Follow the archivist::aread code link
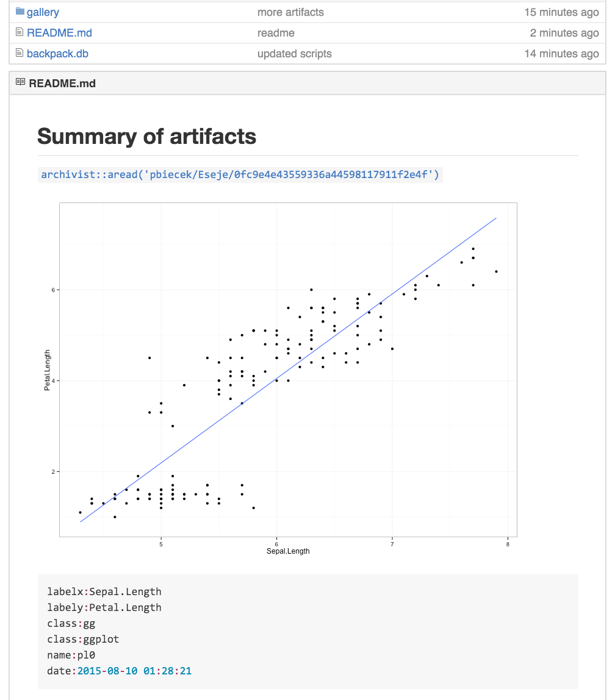The width and height of the screenshot is (615, 700). point(240,175)
